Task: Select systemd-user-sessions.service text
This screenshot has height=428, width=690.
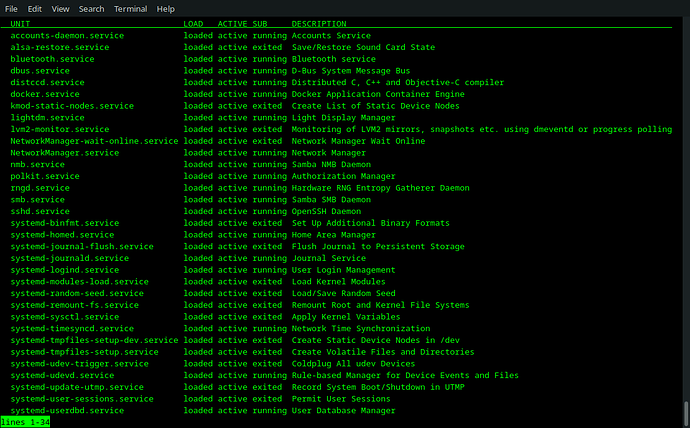Action: tap(82, 399)
